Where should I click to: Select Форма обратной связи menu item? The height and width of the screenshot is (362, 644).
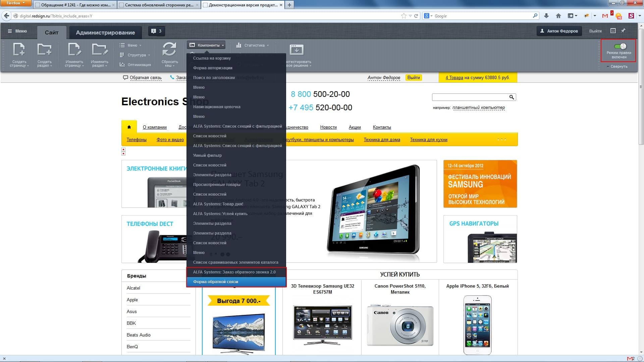pyautogui.click(x=236, y=282)
